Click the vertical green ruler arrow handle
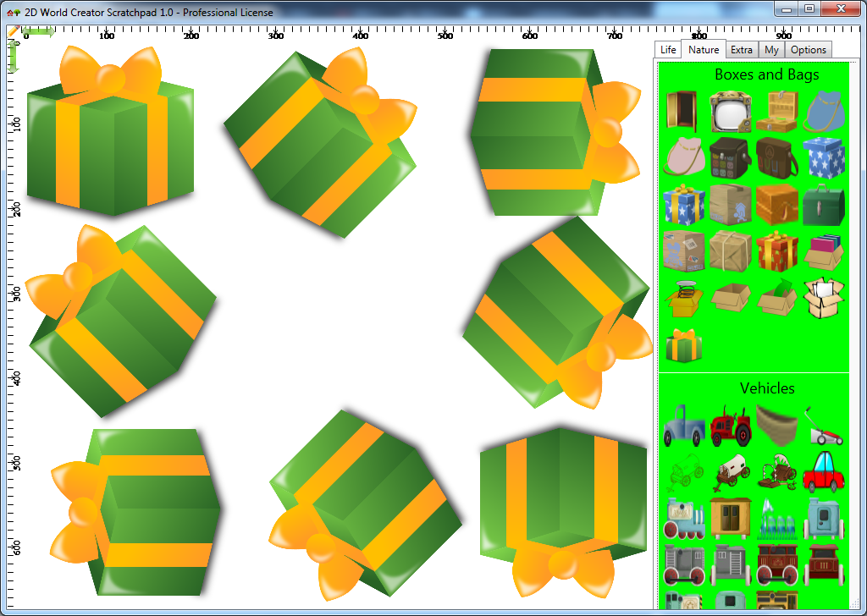This screenshot has height=616, width=867. [14, 56]
